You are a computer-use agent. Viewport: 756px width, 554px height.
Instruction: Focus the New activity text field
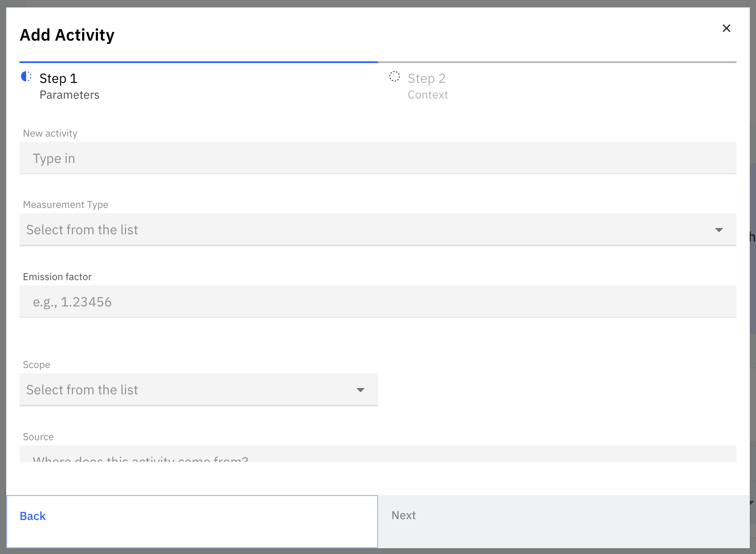pos(378,158)
